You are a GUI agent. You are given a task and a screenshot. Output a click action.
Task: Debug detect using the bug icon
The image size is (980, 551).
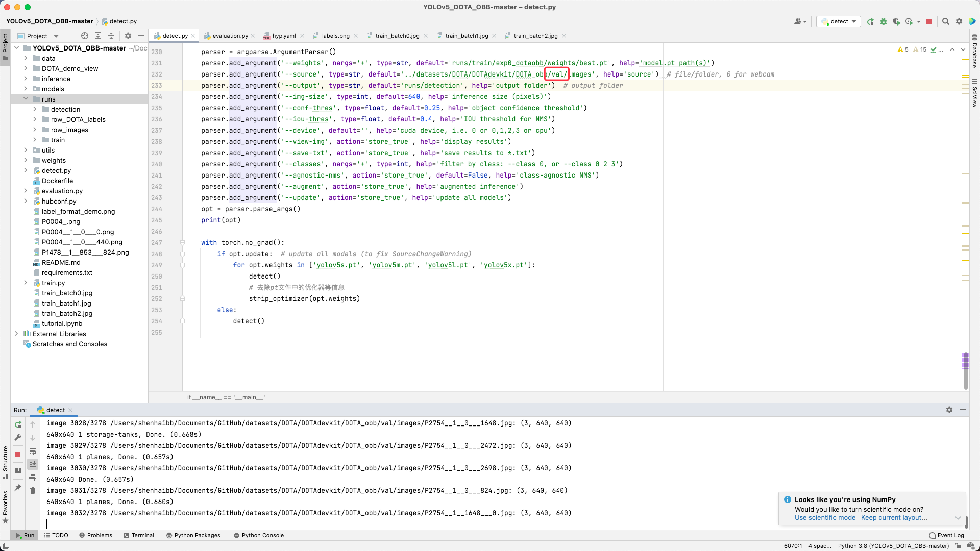(x=884, y=21)
